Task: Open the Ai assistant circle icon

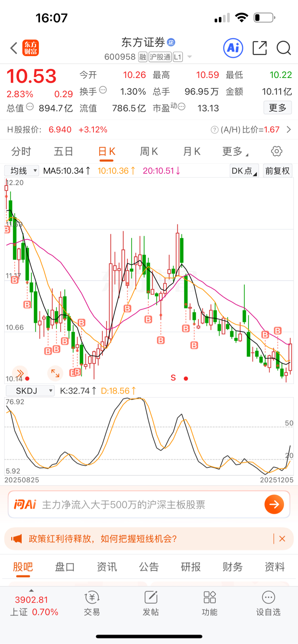Action: (233, 48)
